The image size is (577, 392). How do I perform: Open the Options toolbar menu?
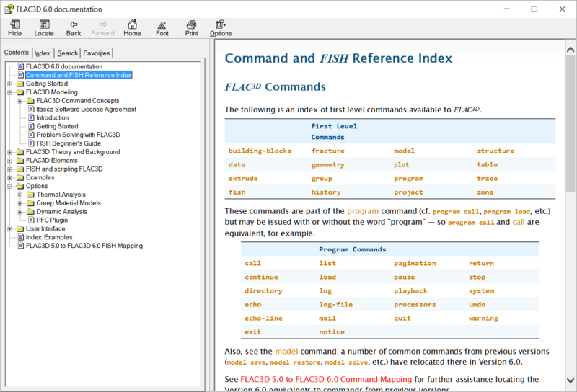click(221, 24)
